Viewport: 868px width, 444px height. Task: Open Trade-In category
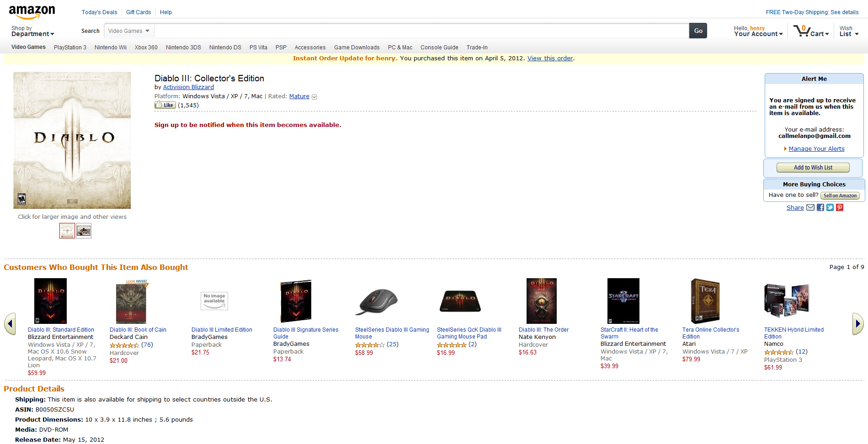pos(477,48)
